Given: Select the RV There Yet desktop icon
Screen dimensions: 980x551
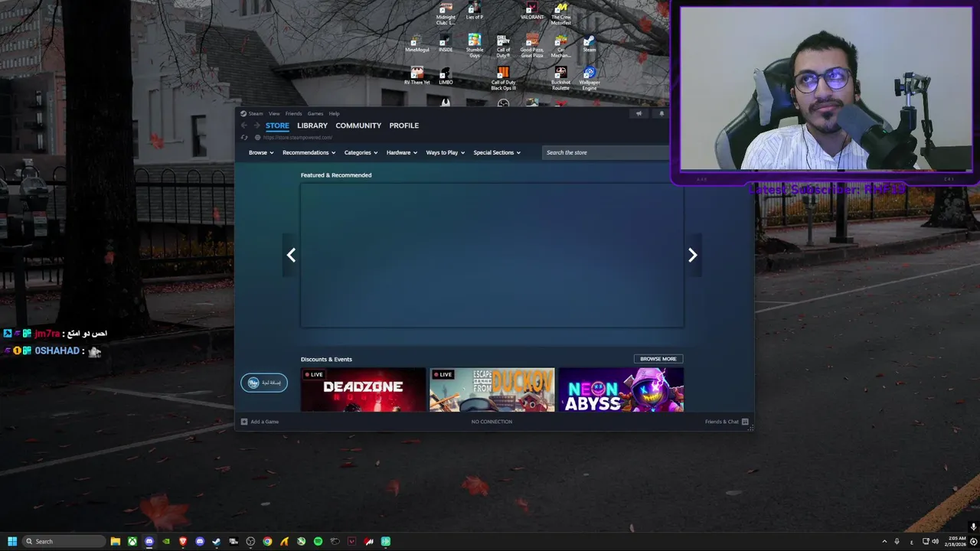Looking at the screenshot, I should [417, 76].
